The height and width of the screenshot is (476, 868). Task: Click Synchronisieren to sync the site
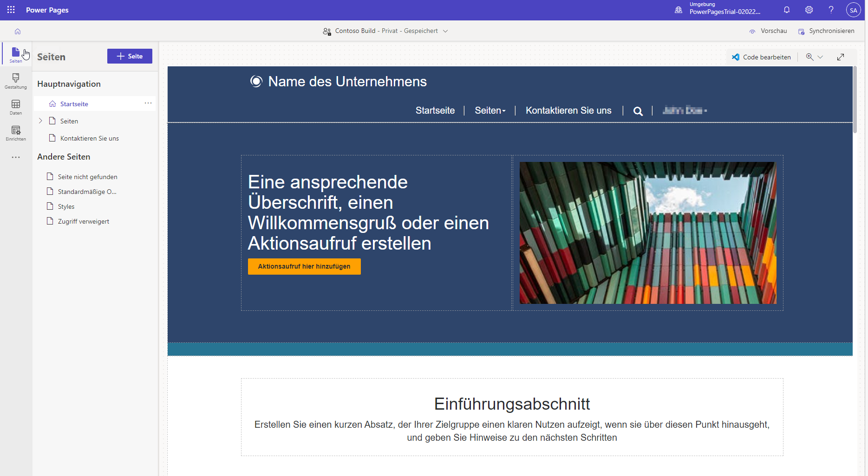[826, 31]
